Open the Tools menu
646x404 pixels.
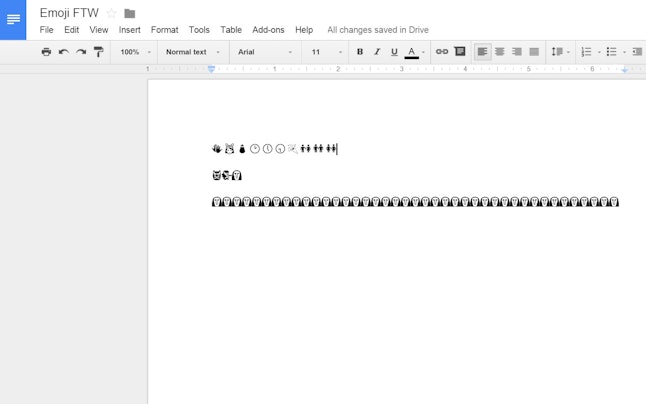(x=199, y=30)
